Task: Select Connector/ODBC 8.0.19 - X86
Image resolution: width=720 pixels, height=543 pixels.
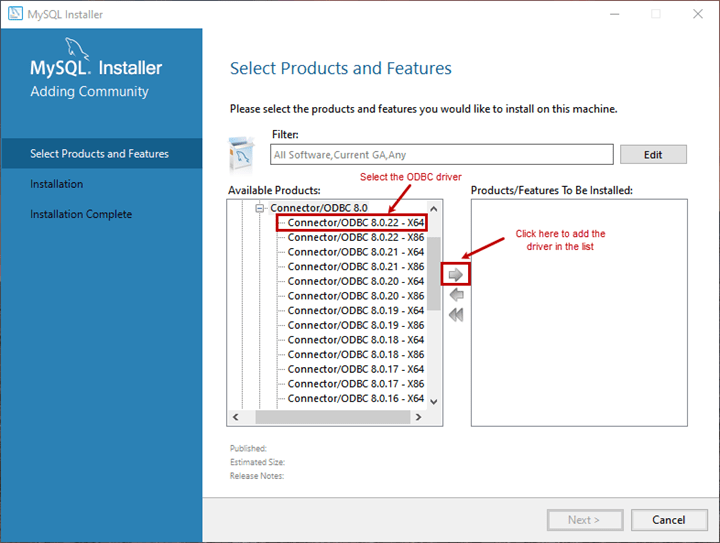Action: tap(355, 325)
